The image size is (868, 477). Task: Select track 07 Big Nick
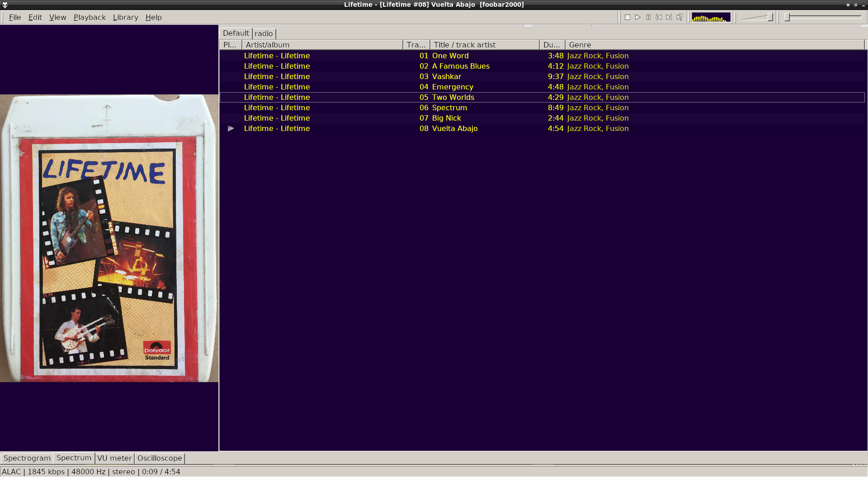(x=542, y=118)
